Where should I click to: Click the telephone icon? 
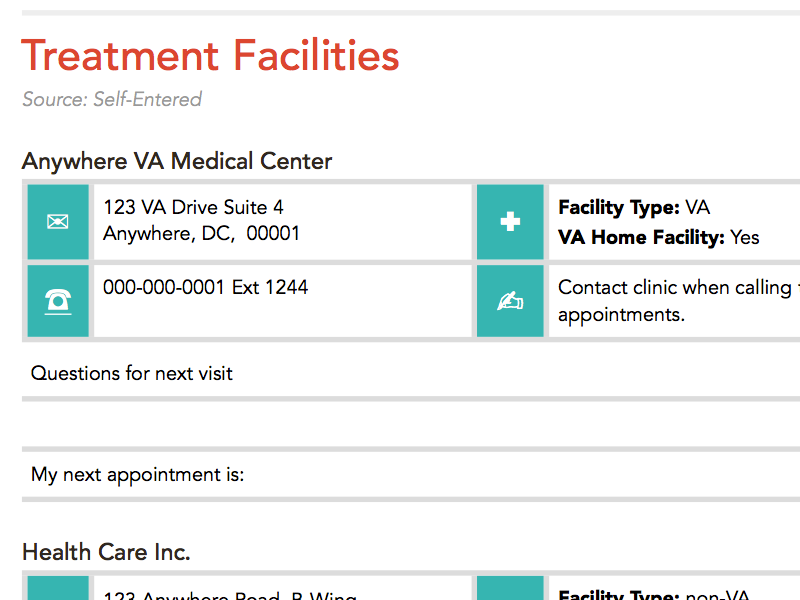click(x=58, y=300)
